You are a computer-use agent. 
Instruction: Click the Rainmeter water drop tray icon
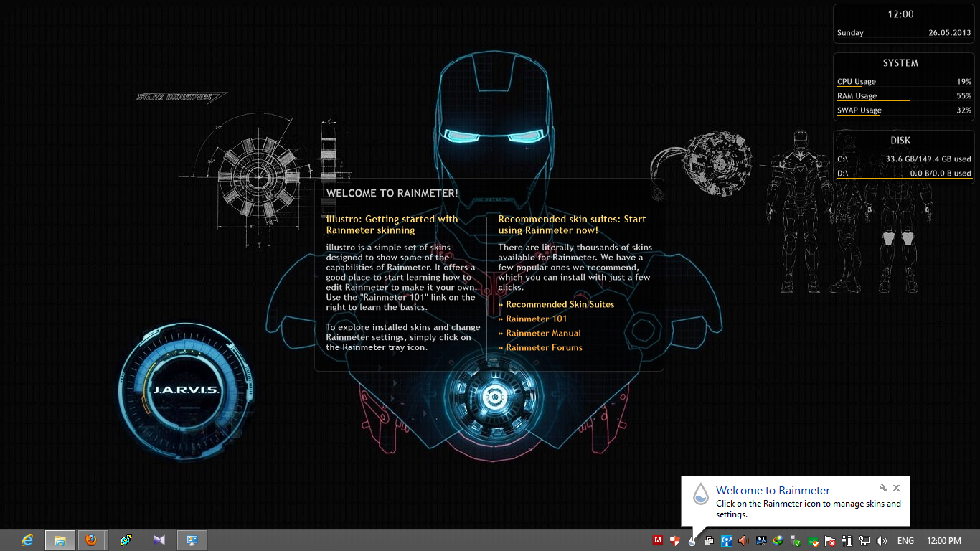[692, 541]
